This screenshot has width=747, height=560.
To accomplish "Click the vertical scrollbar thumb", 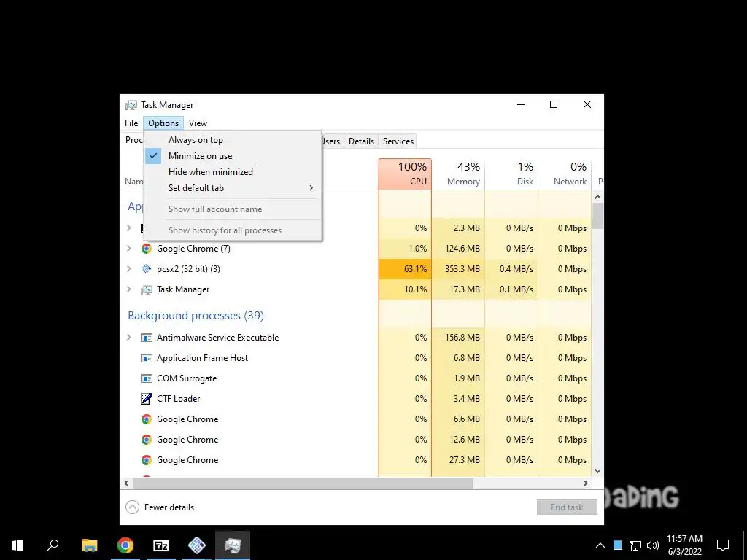I will pos(598,216).
